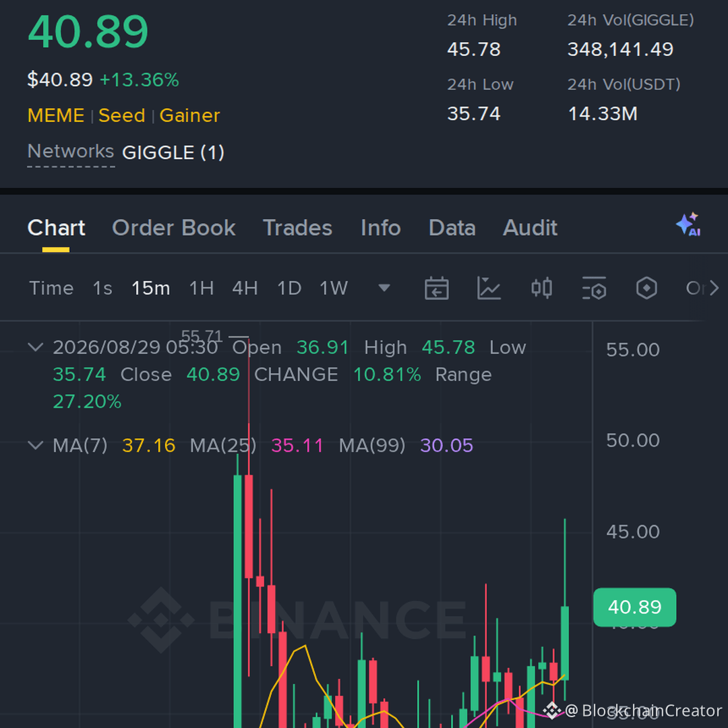The width and height of the screenshot is (728, 728).
Task: Click the 55.00 price axis label
Action: 633,350
